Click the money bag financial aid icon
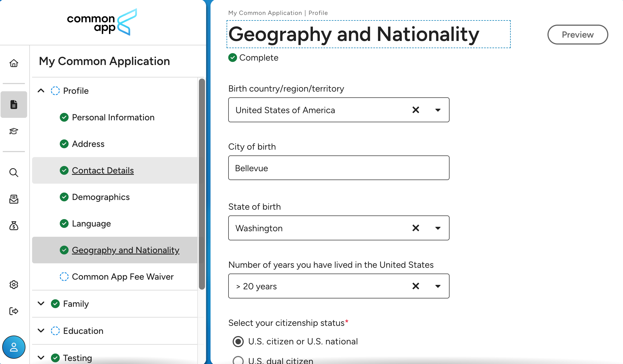Image resolution: width=623 pixels, height=364 pixels. tap(14, 226)
